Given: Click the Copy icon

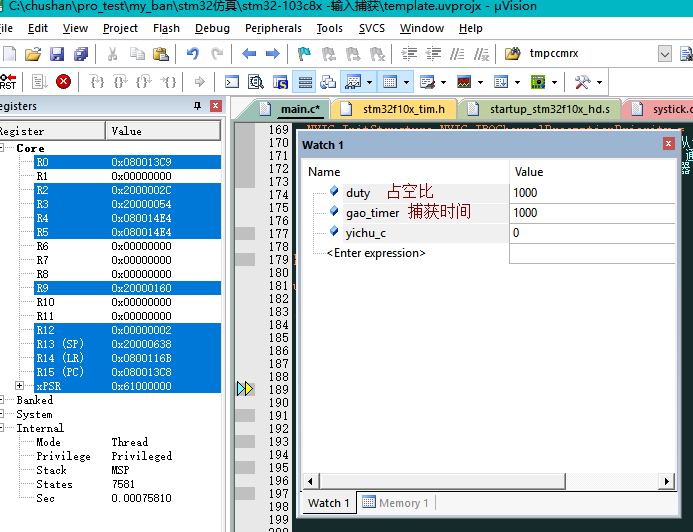Looking at the screenshot, I should (137, 54).
